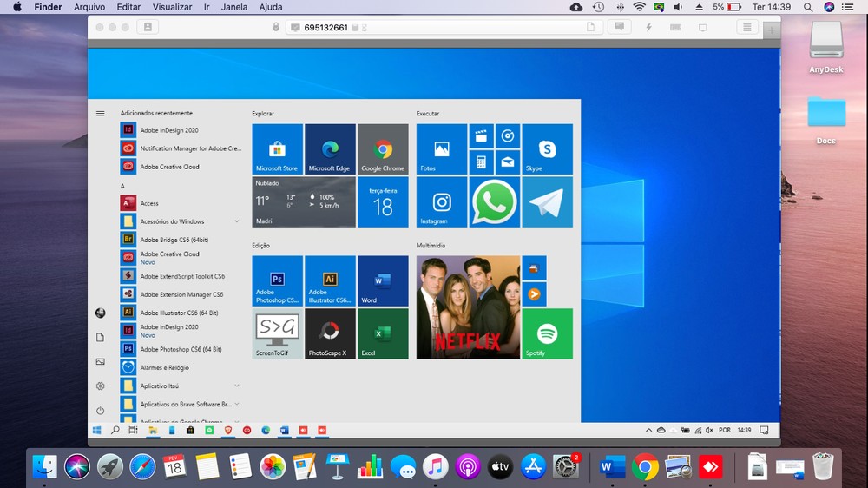Viewport: 868px width, 488px height.
Task: Open Access from the app list
Action: click(x=149, y=203)
